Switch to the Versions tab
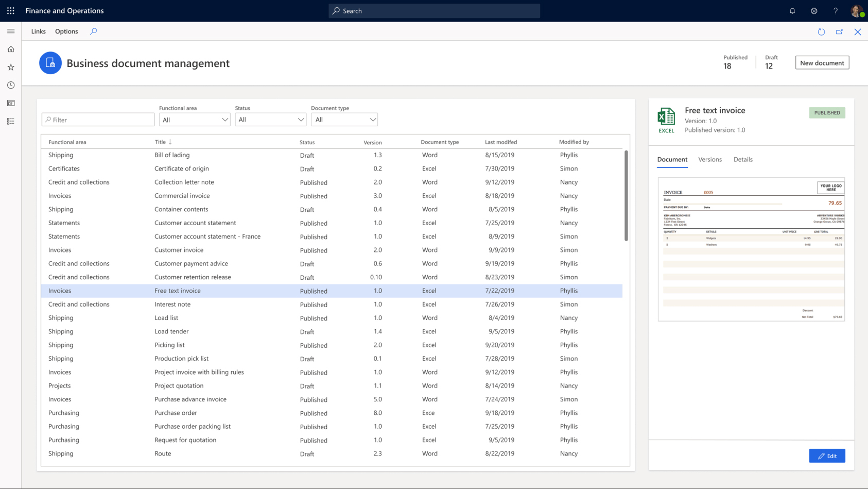This screenshot has height=489, width=868. [x=710, y=160]
